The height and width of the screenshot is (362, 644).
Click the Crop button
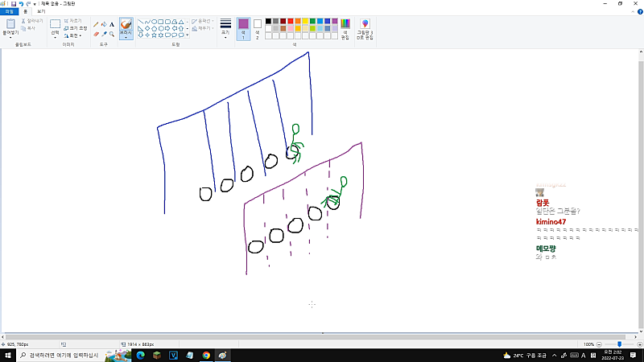click(x=72, y=21)
